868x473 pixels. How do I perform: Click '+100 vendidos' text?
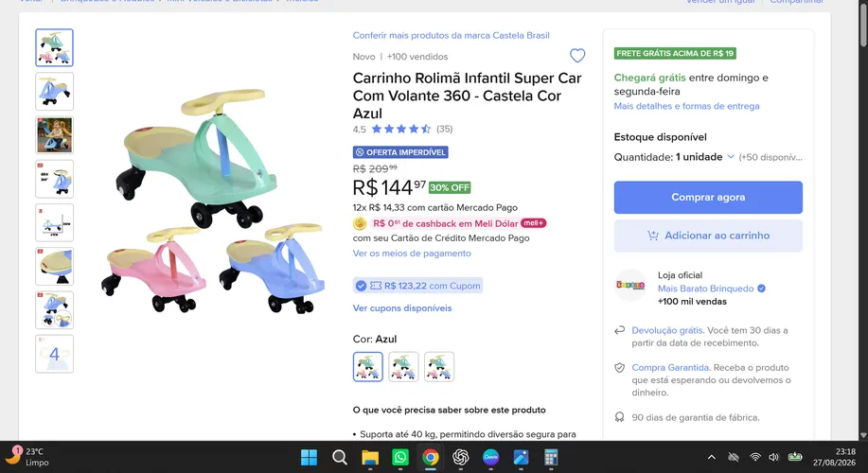pyautogui.click(x=417, y=57)
